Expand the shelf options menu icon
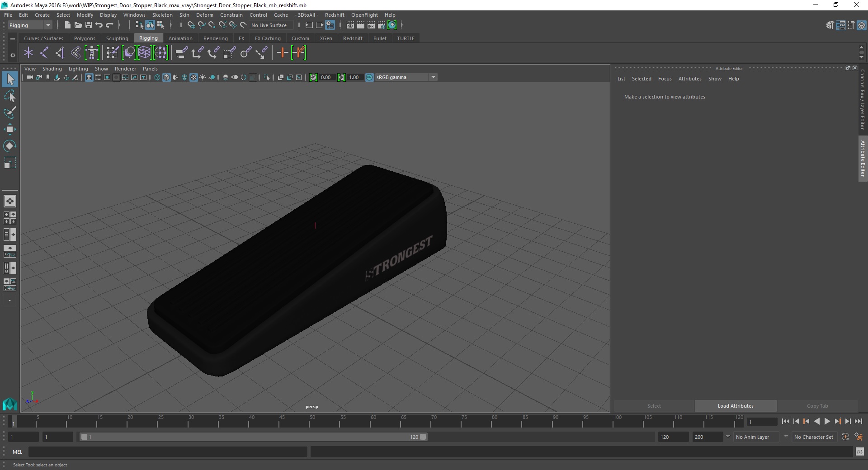The image size is (868, 470). [13, 39]
